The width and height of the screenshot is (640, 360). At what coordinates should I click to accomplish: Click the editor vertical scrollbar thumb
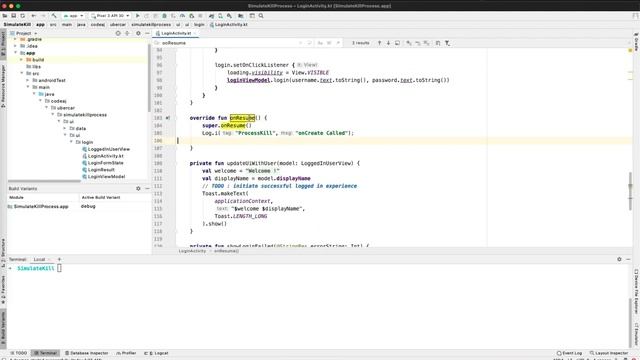(630, 191)
